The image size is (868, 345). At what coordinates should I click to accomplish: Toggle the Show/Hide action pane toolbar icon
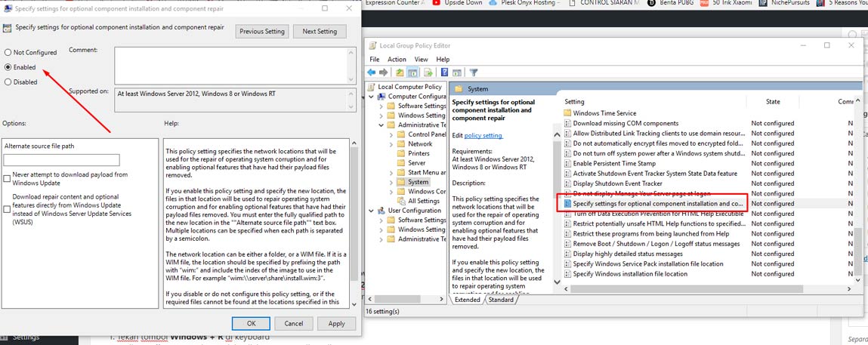[457, 72]
